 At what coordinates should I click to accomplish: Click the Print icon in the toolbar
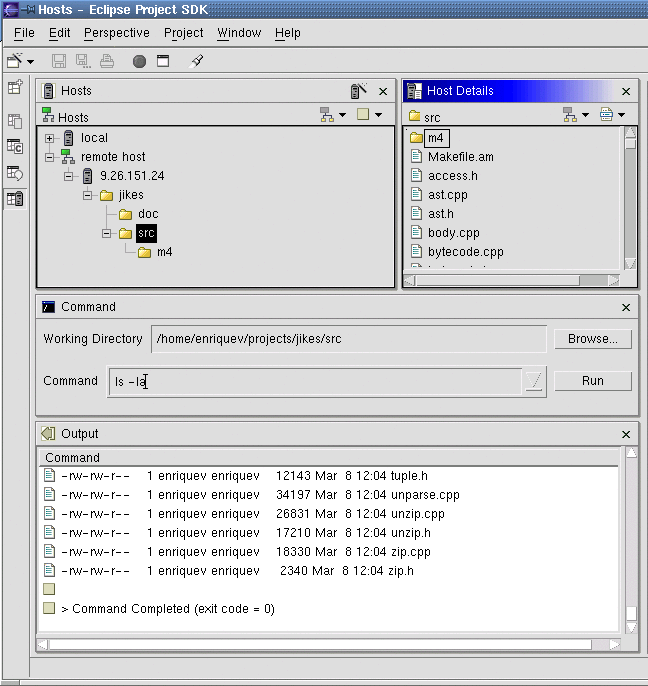[x=107, y=61]
